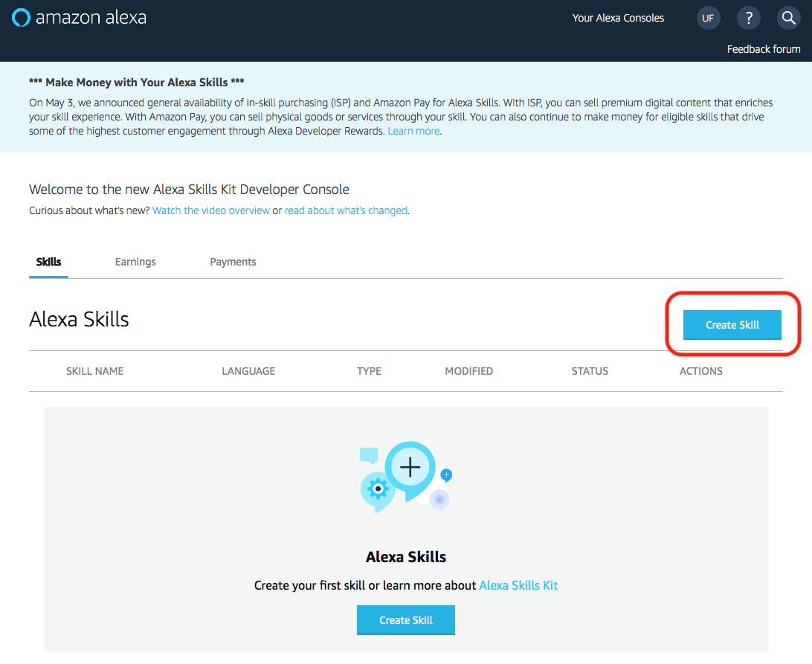Open the UF user account avatar

pyautogui.click(x=708, y=17)
